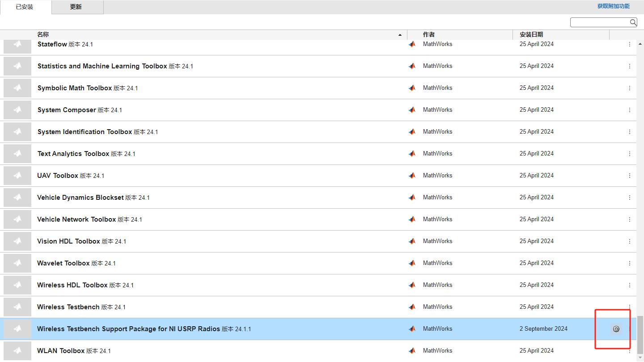Open options menu for Statistics and Machine Learning Toolbox
644x362 pixels.
[x=630, y=66]
